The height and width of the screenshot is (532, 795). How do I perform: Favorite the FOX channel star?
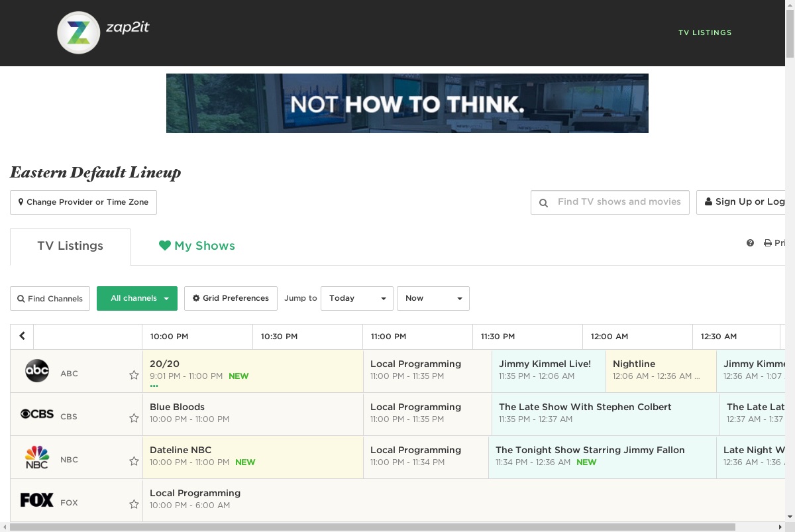(x=134, y=504)
